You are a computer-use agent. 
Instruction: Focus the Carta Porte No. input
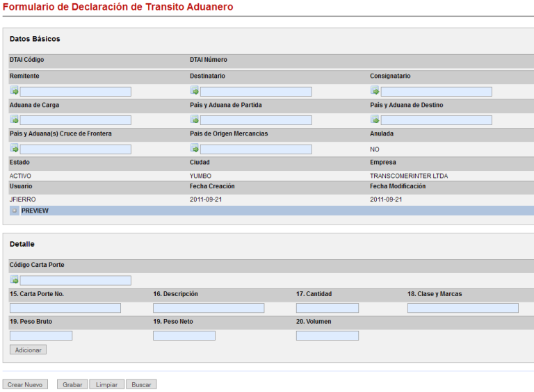pos(65,308)
